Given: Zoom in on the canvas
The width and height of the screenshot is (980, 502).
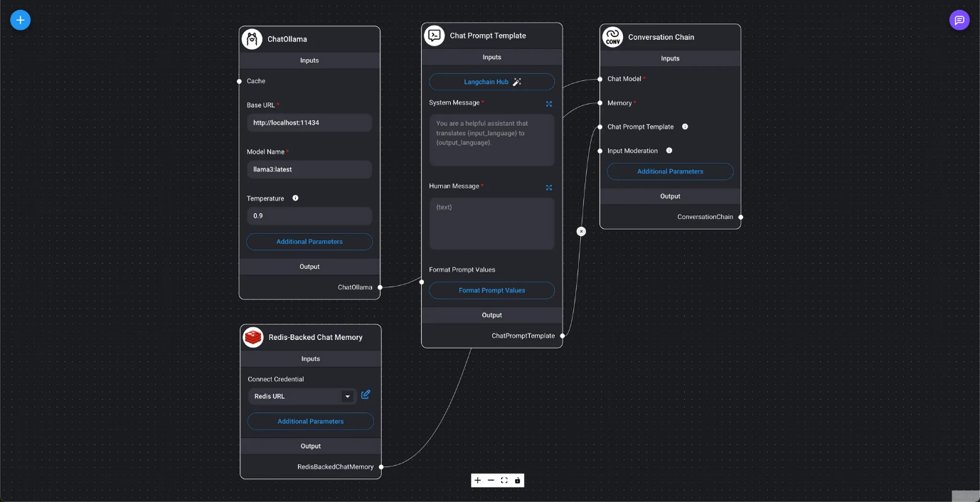Looking at the screenshot, I should click(x=478, y=481).
